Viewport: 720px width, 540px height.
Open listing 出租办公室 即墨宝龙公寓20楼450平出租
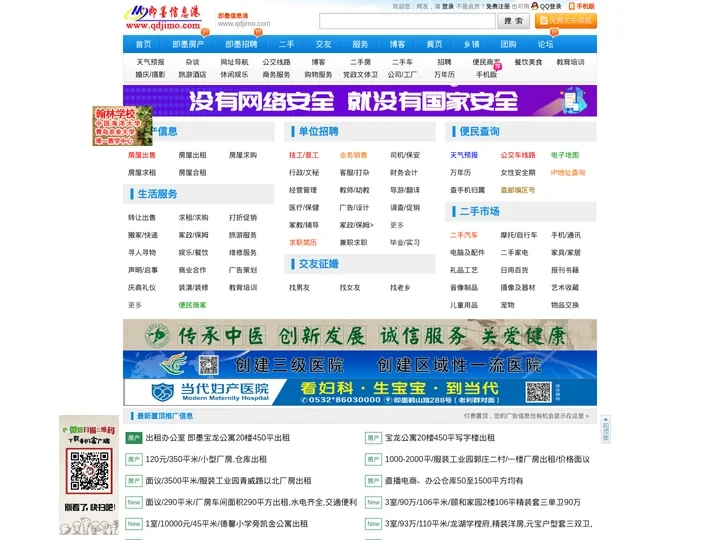[x=218, y=438]
